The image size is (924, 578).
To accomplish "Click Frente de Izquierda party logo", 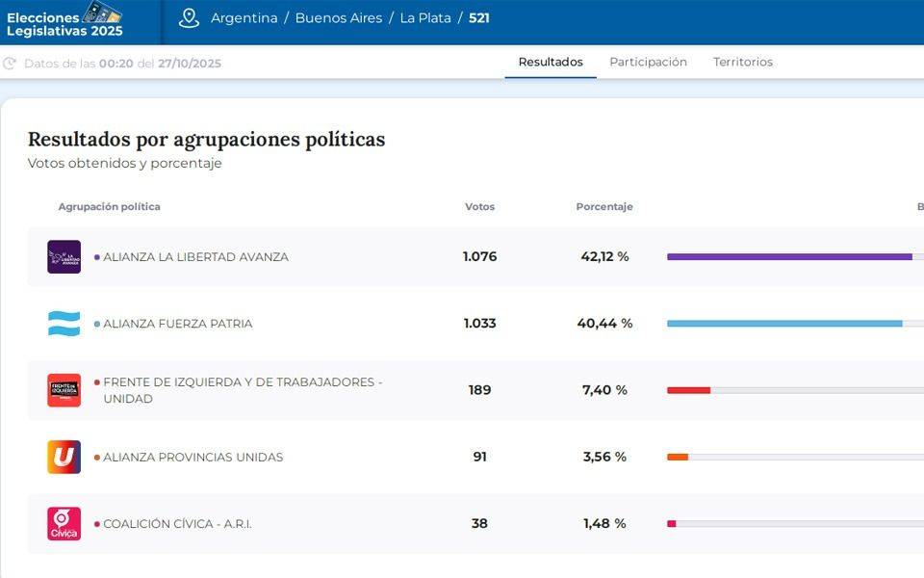I will [64, 390].
